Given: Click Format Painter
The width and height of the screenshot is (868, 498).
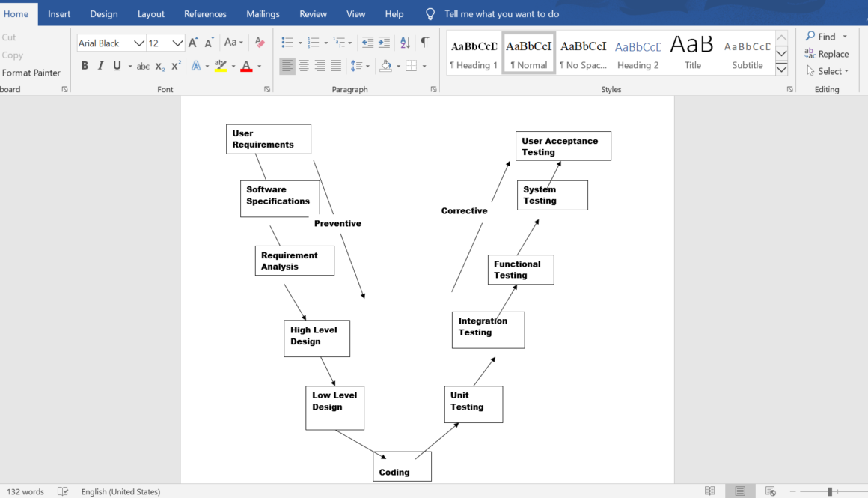Looking at the screenshot, I should [x=31, y=73].
